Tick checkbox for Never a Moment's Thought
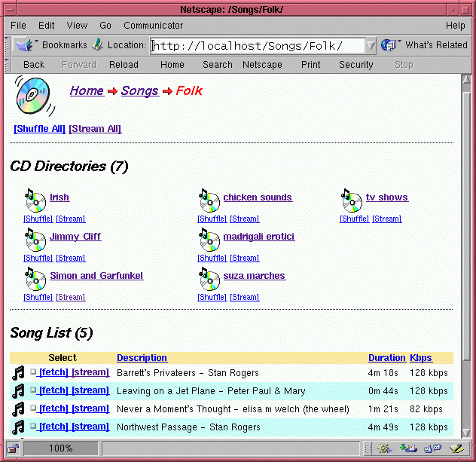This screenshot has height=462, width=476. click(x=33, y=408)
